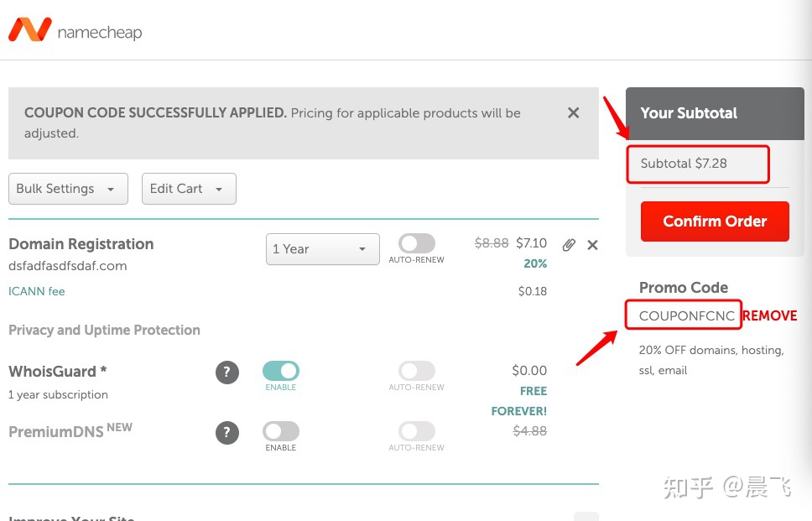Click REMOVE to delete promo code
This screenshot has width=812, height=521.
pos(769,316)
